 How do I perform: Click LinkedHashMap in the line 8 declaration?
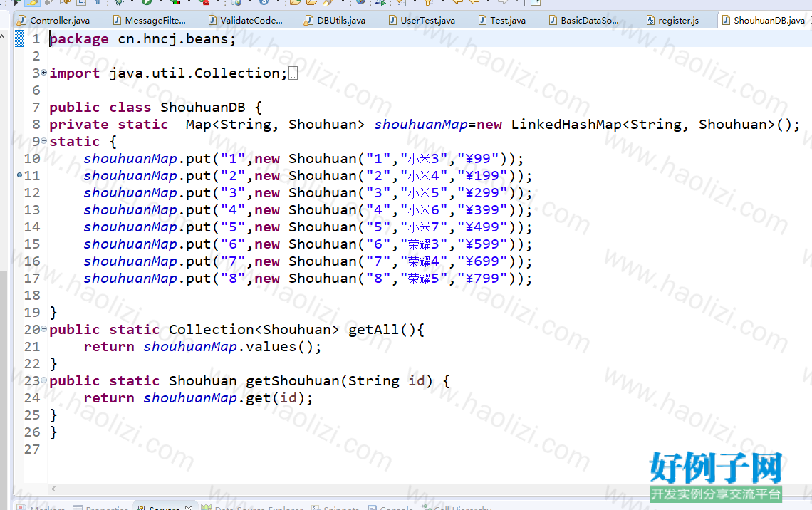[x=566, y=124]
